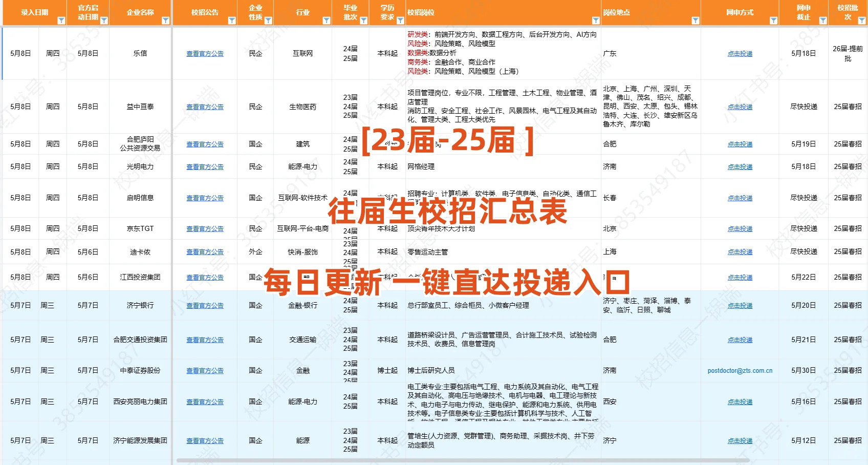
Task: Open the 录入日期 column filter
Action: point(61,20)
